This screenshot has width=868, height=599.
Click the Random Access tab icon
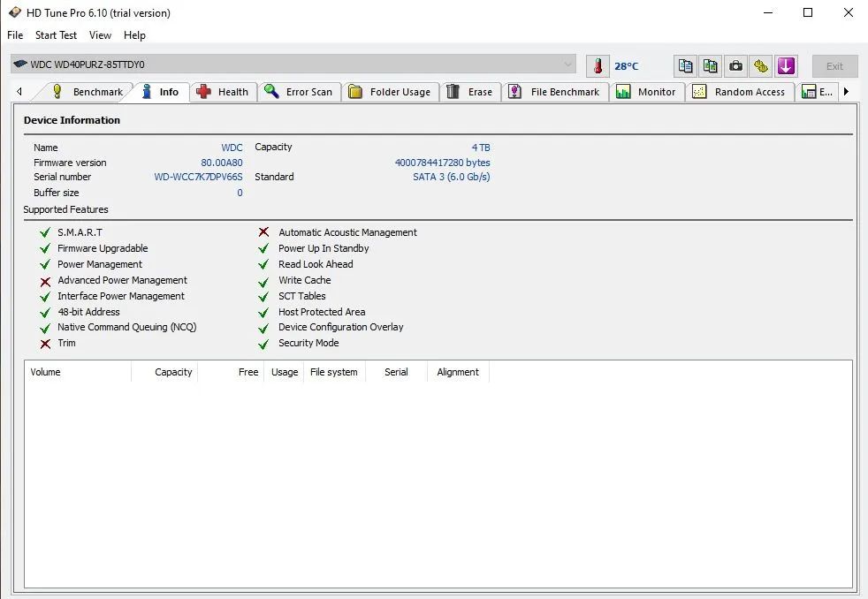pos(699,91)
